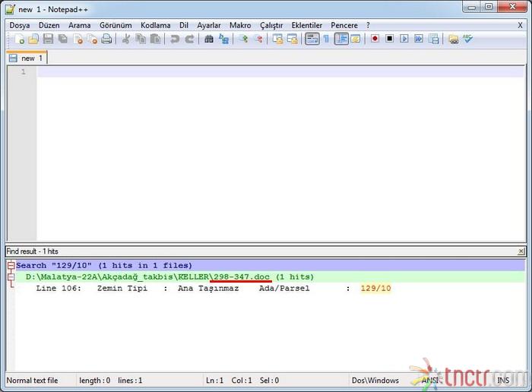Close the Find result panel

(x=521, y=251)
